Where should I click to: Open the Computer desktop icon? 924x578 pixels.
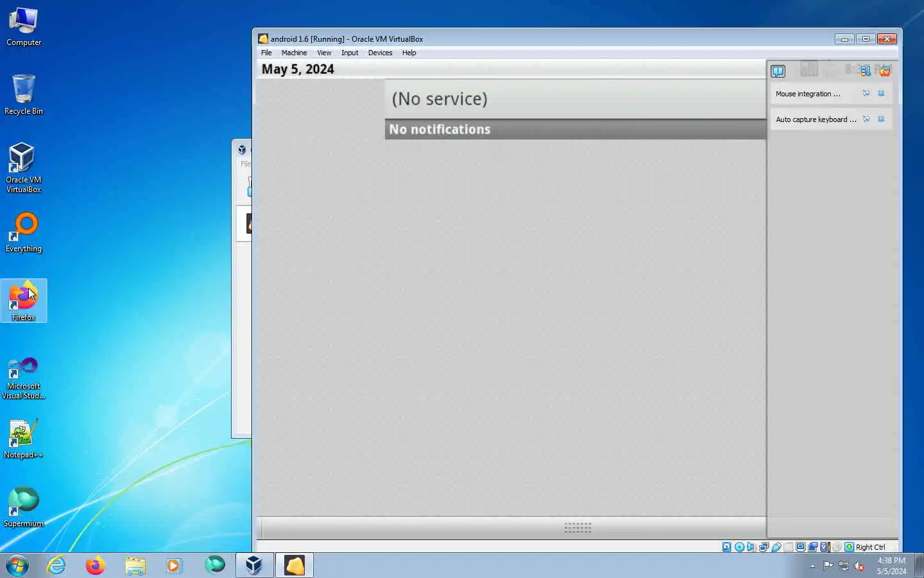tap(24, 27)
